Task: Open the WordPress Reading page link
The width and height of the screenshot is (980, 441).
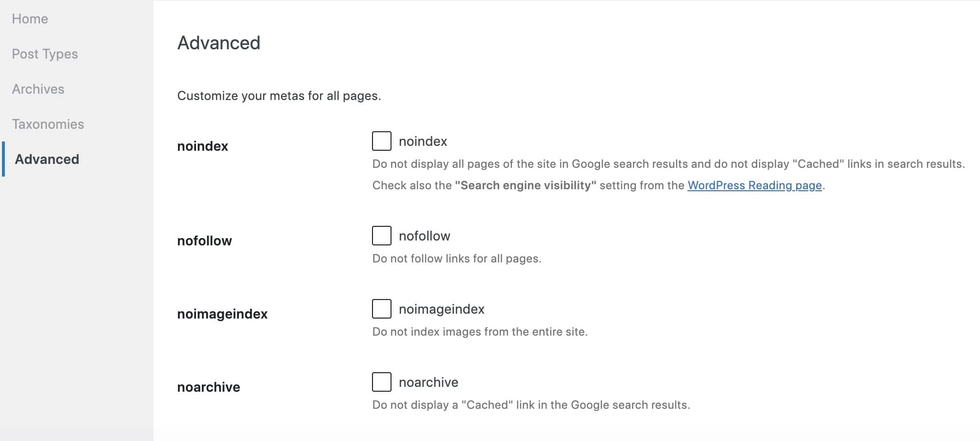Action: tap(754, 185)
